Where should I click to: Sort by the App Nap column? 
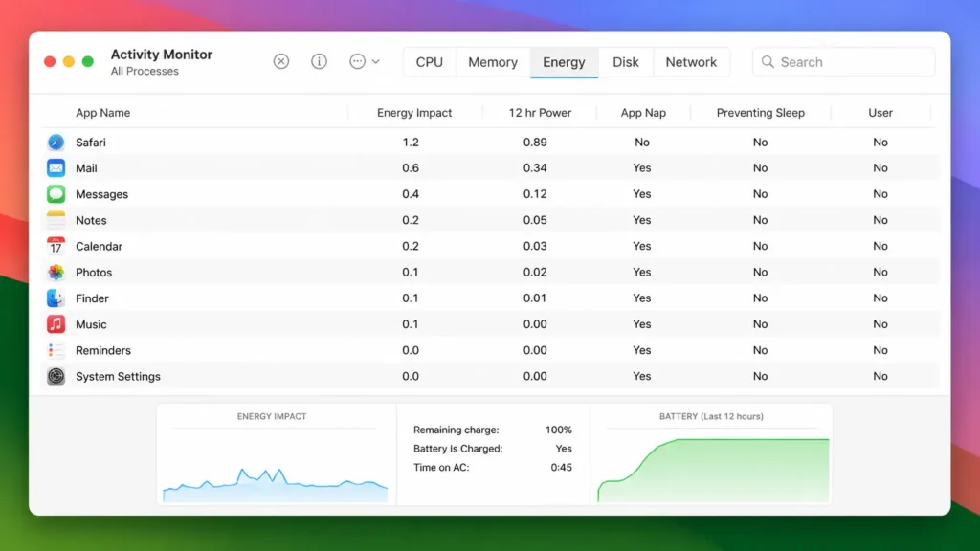point(643,113)
